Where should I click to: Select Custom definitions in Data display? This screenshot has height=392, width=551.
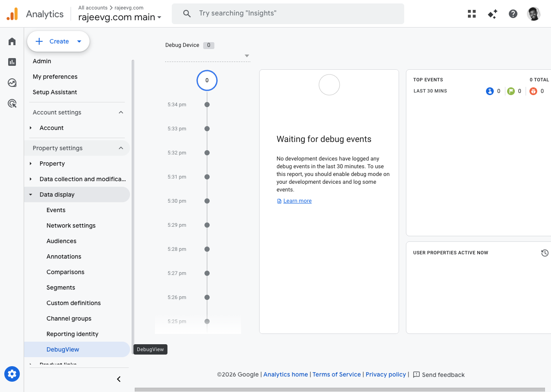[x=74, y=303]
